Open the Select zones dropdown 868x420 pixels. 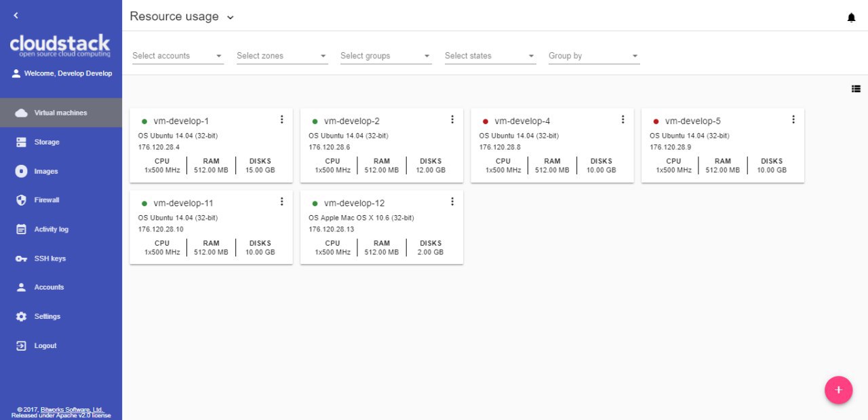[282, 56]
